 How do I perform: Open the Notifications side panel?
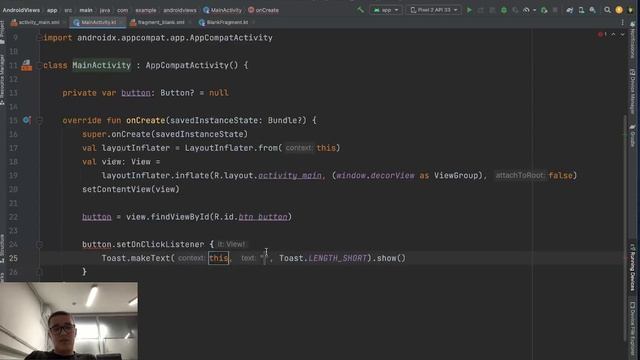(632, 41)
